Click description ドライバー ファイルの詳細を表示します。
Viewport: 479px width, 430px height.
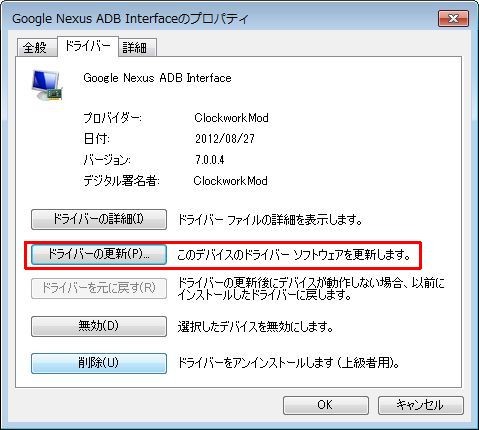tap(270, 220)
